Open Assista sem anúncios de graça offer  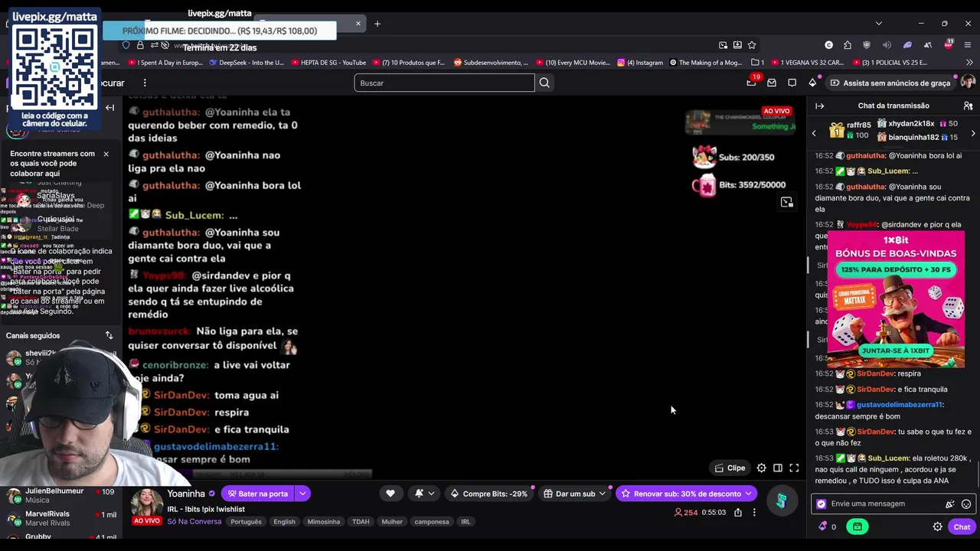click(x=890, y=83)
